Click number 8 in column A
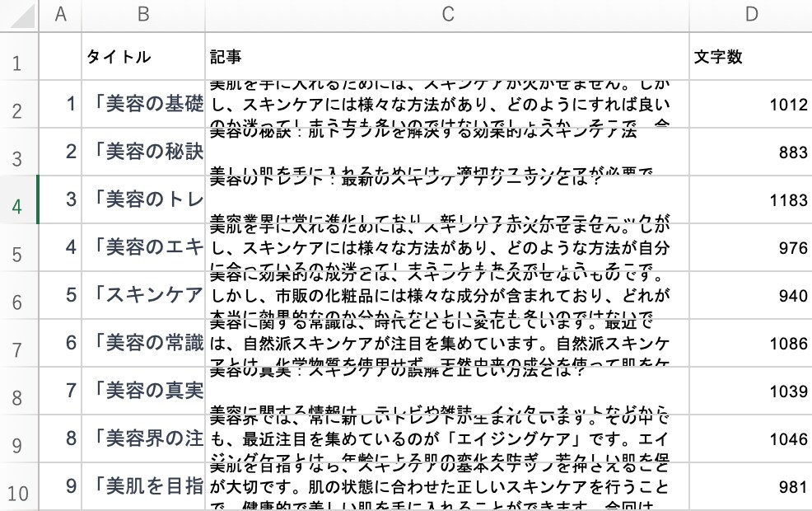Image resolution: width=812 pixels, height=511 pixels. pos(60,438)
